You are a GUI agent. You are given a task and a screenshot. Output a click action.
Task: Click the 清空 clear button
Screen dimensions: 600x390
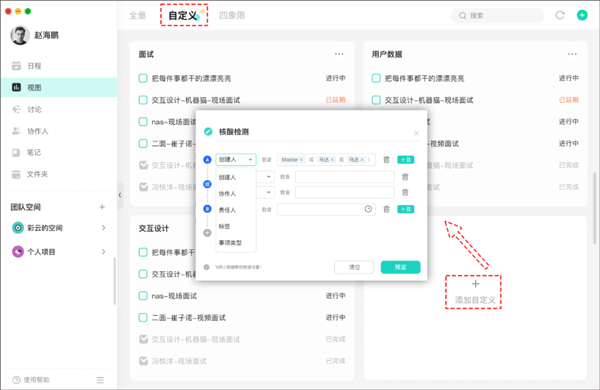pyautogui.click(x=354, y=267)
